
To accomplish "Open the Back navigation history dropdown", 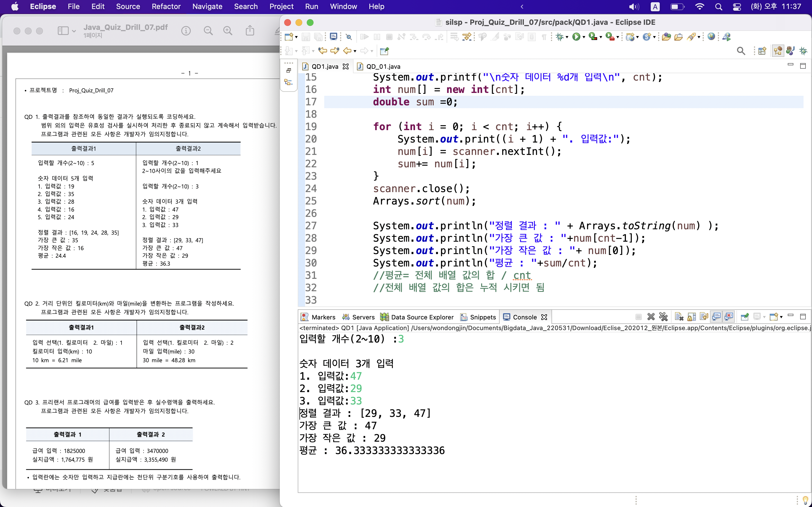I will (x=355, y=51).
